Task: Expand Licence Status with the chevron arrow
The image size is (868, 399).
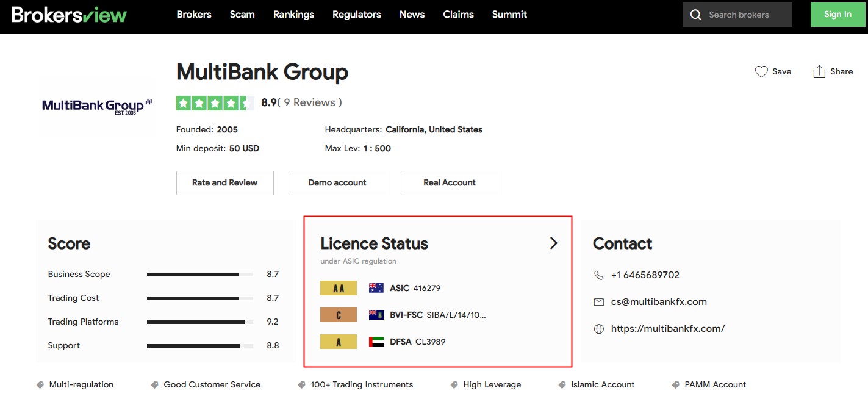Action: tap(553, 243)
